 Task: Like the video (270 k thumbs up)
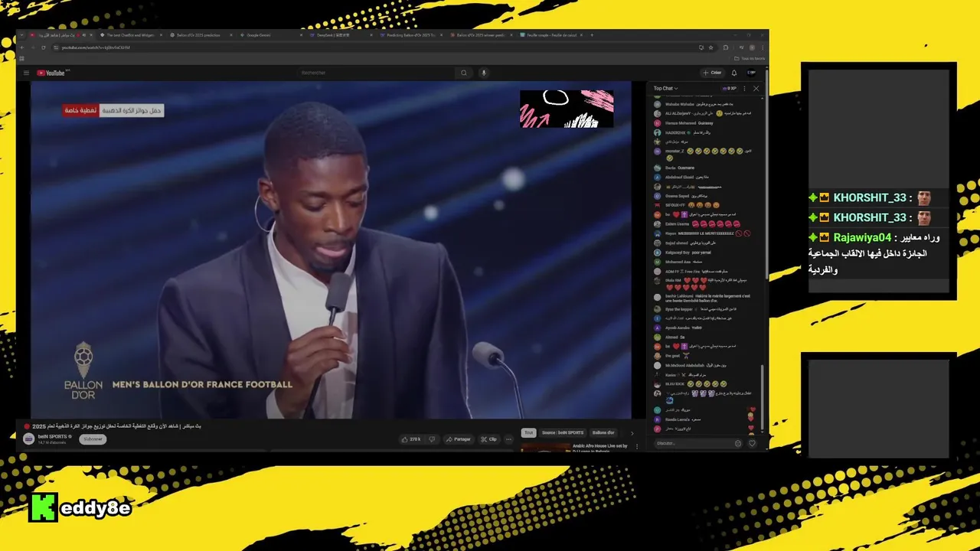tap(411, 439)
